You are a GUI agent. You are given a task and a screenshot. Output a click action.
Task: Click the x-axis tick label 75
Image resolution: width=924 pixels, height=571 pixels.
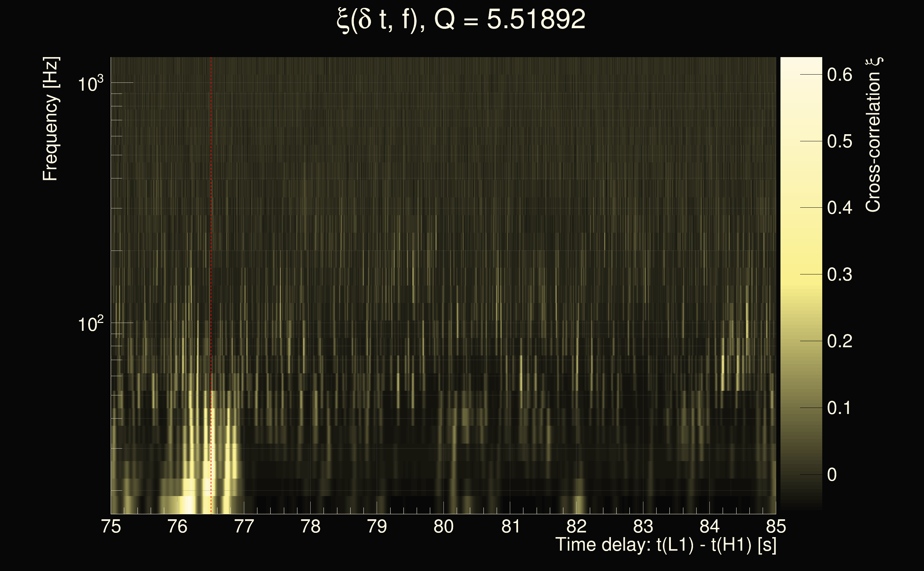(111, 526)
